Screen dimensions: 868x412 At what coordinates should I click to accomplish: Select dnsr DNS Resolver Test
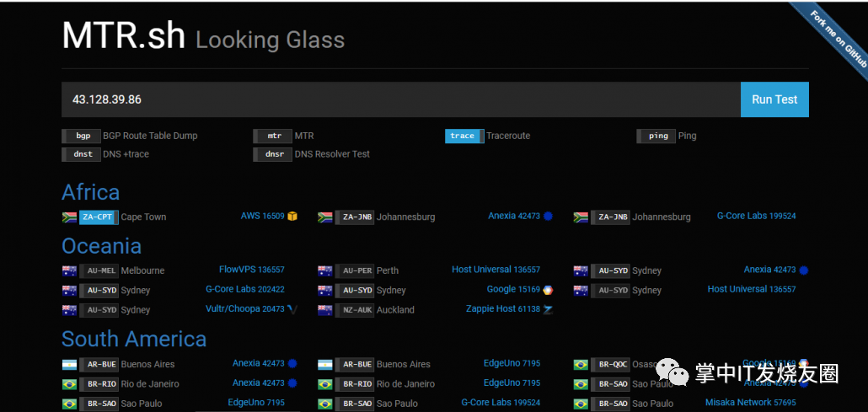[274, 154]
